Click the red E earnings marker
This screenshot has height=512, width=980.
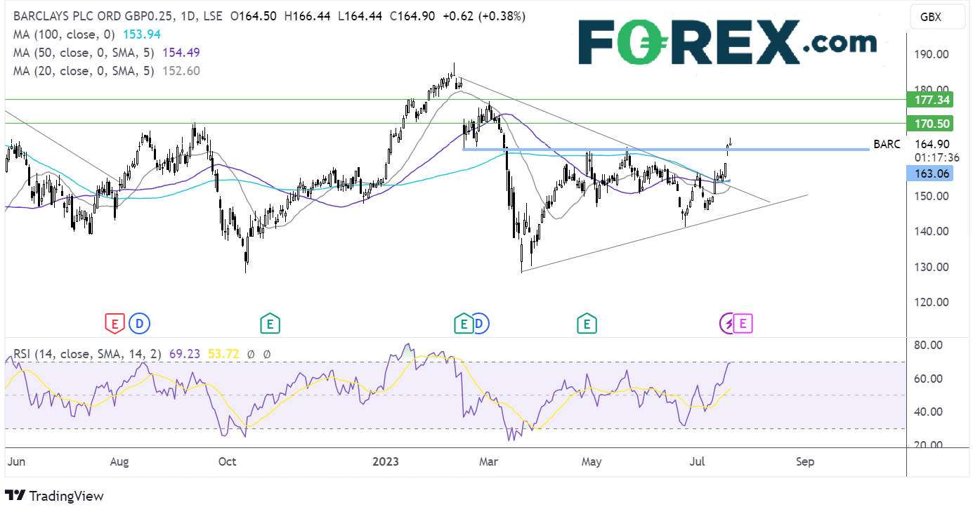point(114,324)
